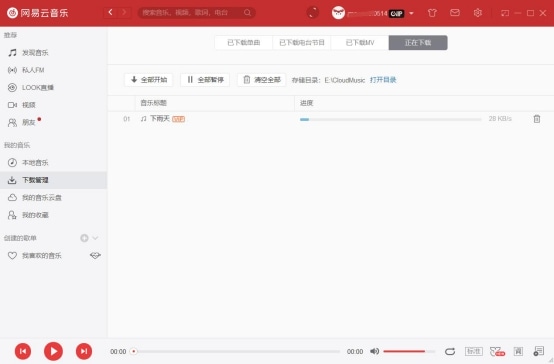Viewport: 554px width, 364px height.
Task: Open the messages envelope icon
Action: coord(455,13)
